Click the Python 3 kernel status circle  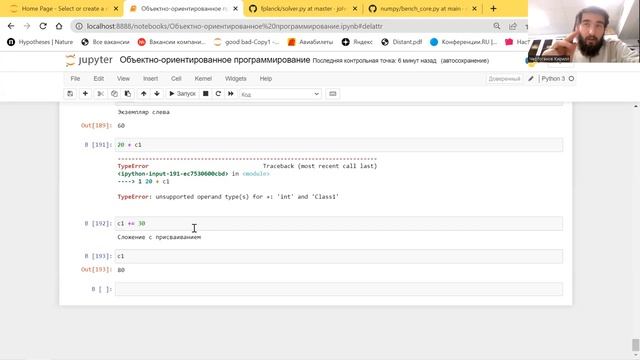(x=571, y=78)
